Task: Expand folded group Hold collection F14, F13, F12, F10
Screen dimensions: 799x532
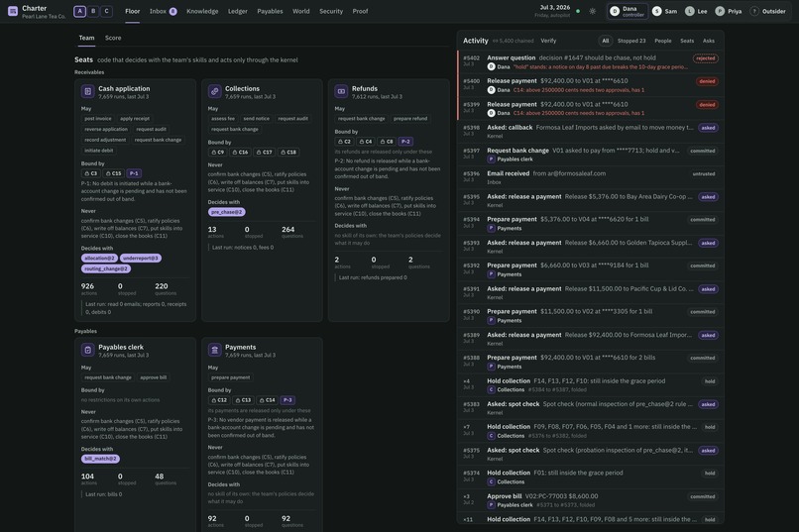Action: [x=591, y=384]
